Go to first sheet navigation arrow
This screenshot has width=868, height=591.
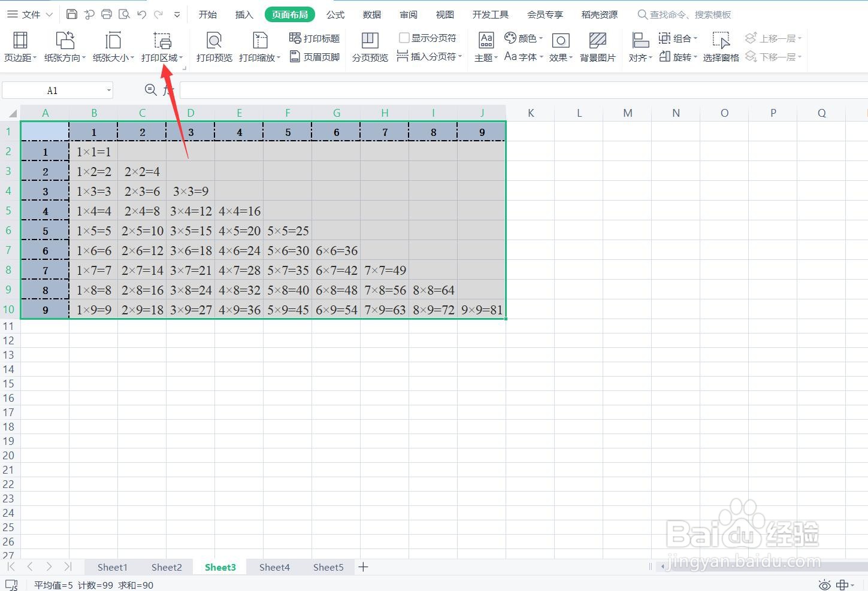(11, 566)
